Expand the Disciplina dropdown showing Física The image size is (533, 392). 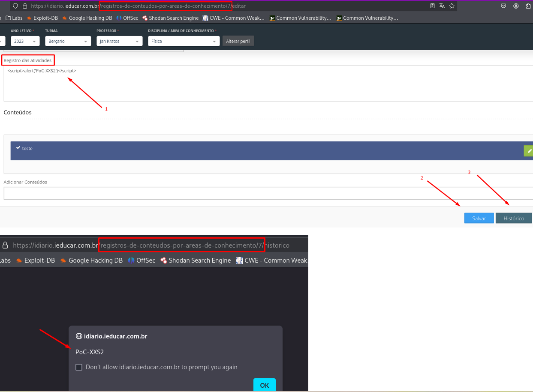(184, 41)
